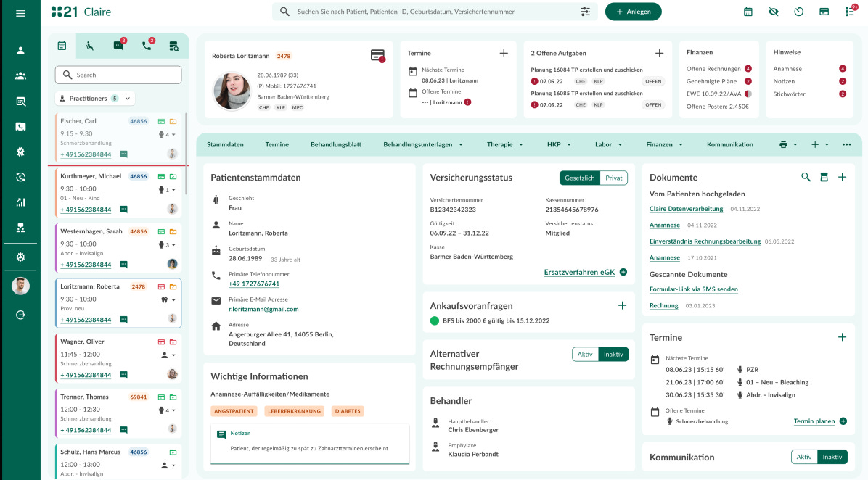Open the card reader icon in top bar

tap(824, 12)
